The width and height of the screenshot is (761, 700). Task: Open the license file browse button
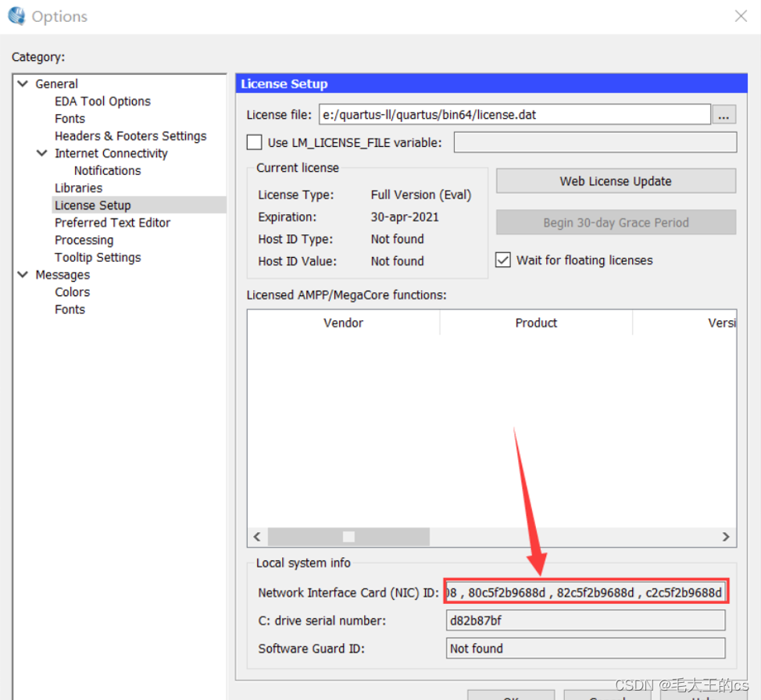tap(723, 114)
